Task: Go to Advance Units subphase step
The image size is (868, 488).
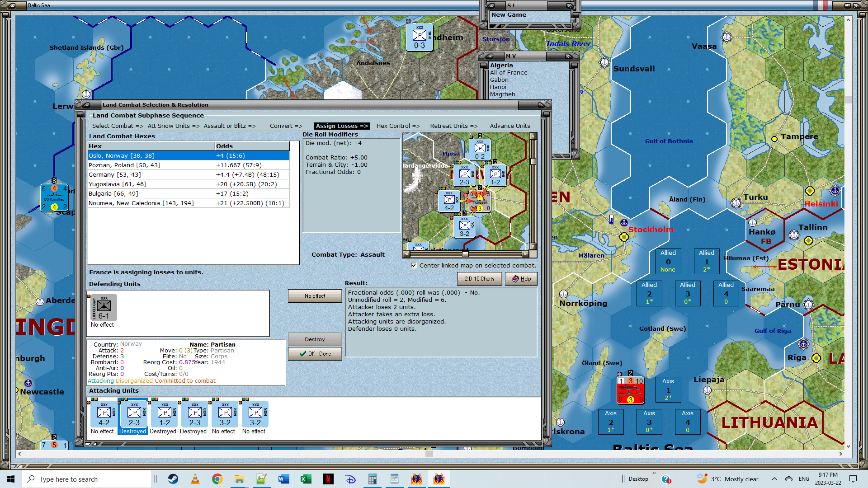Action: (510, 126)
